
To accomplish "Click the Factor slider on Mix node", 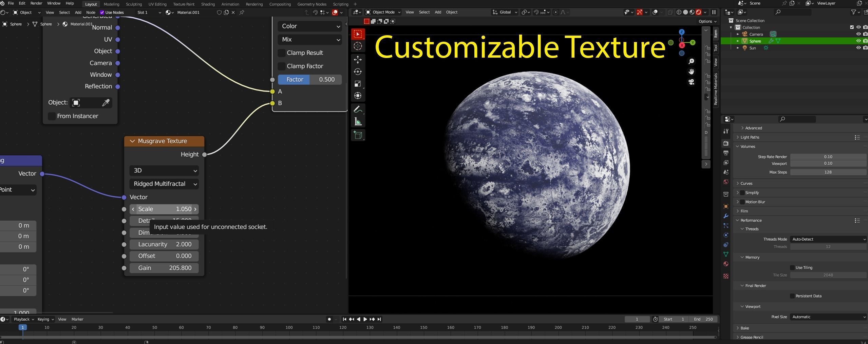I will coord(309,80).
